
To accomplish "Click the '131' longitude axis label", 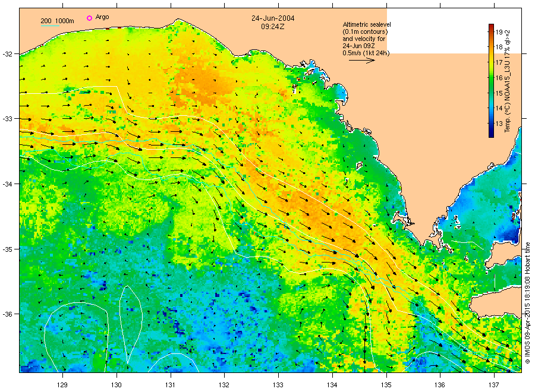I will tap(170, 385).
